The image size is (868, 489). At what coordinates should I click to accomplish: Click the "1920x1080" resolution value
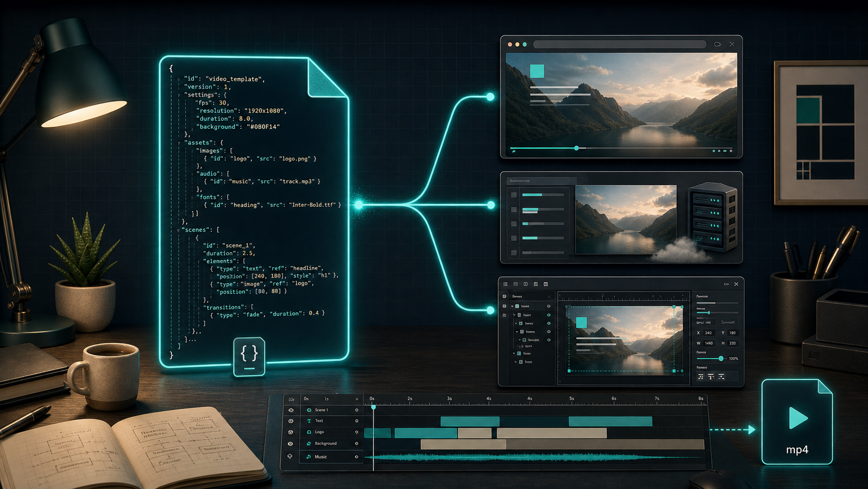(x=264, y=111)
